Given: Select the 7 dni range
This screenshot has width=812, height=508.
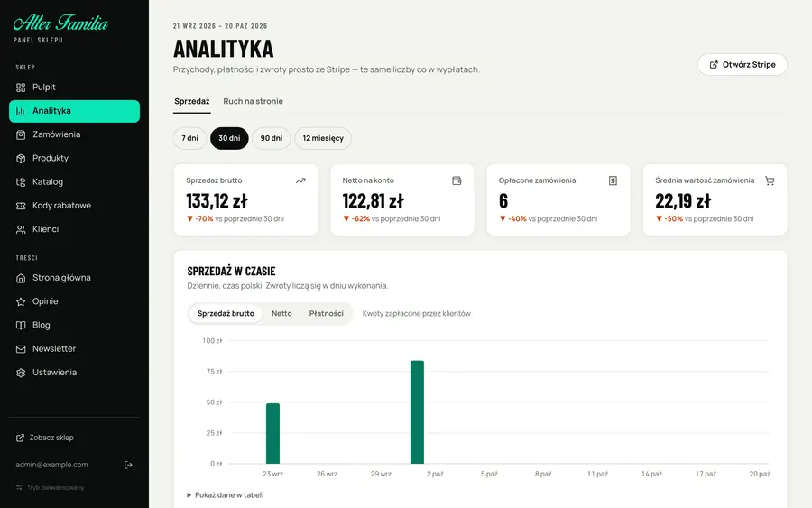Looking at the screenshot, I should click(189, 138).
